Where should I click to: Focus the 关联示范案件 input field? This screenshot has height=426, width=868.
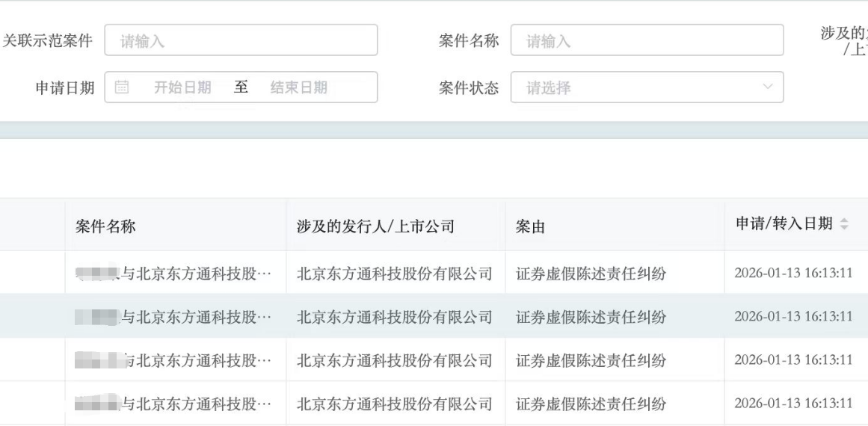click(x=241, y=40)
